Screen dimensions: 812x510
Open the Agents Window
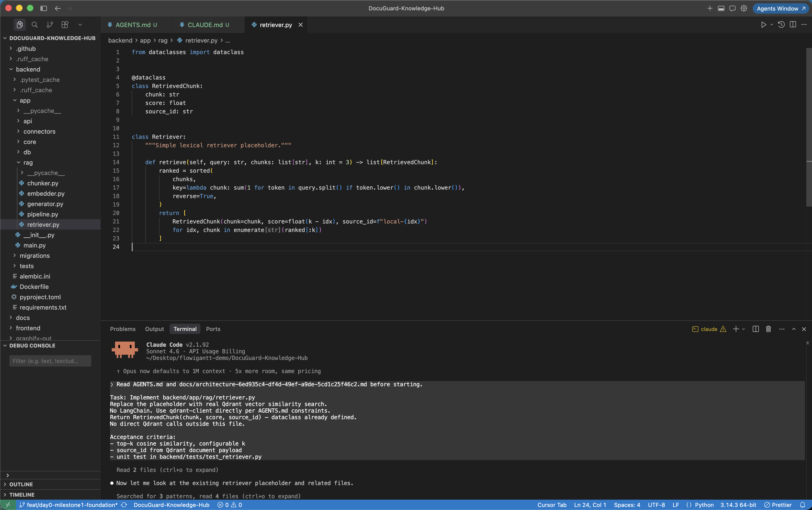(781, 8)
